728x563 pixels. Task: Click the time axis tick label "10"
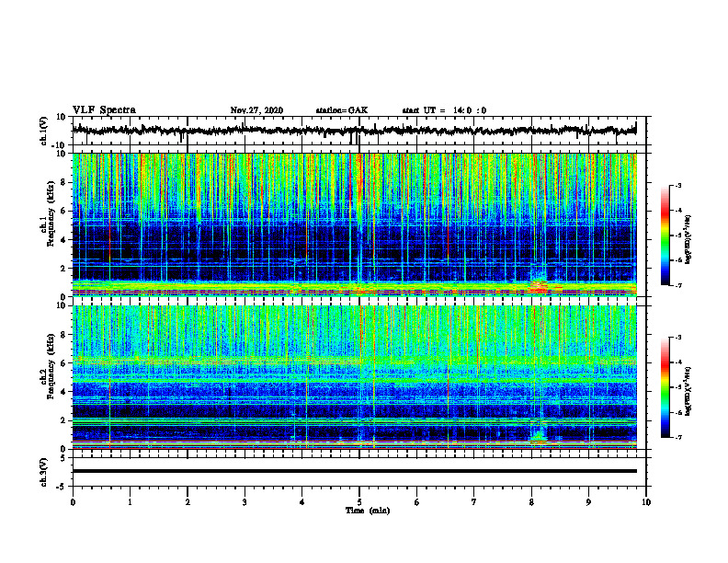coord(646,502)
